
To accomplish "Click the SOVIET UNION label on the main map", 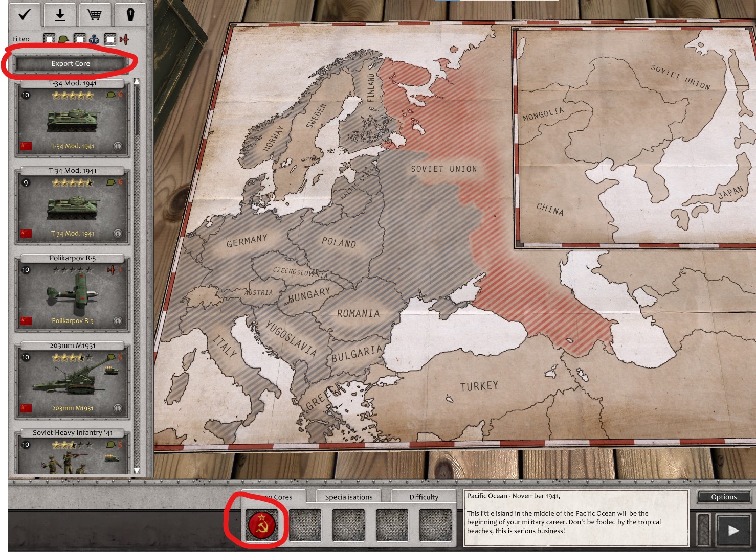I will 443,169.
